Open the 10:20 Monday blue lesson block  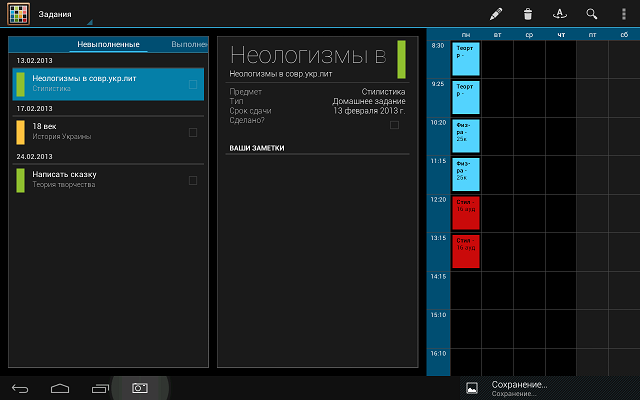(x=466, y=136)
